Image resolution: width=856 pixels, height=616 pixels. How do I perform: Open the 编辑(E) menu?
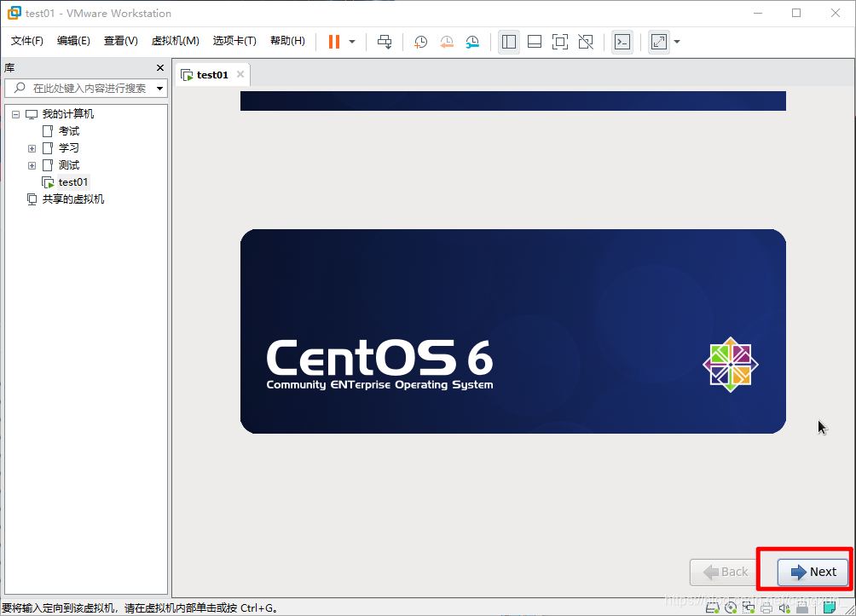pos(73,41)
